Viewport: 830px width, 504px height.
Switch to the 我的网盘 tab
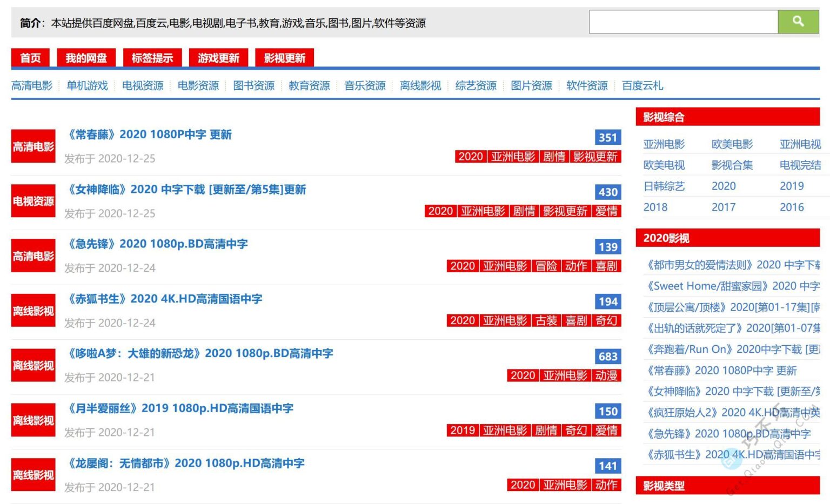[x=86, y=58]
